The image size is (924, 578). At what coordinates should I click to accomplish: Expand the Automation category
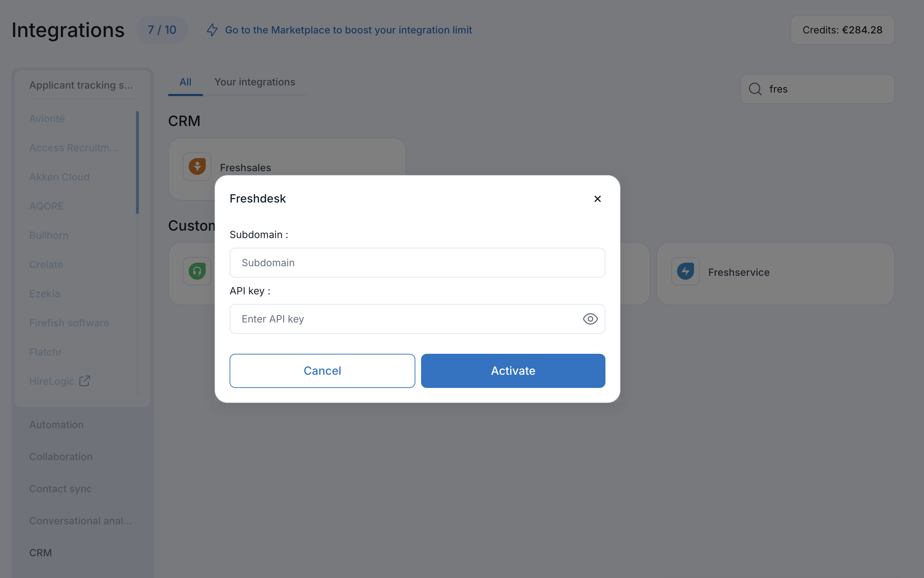point(57,425)
